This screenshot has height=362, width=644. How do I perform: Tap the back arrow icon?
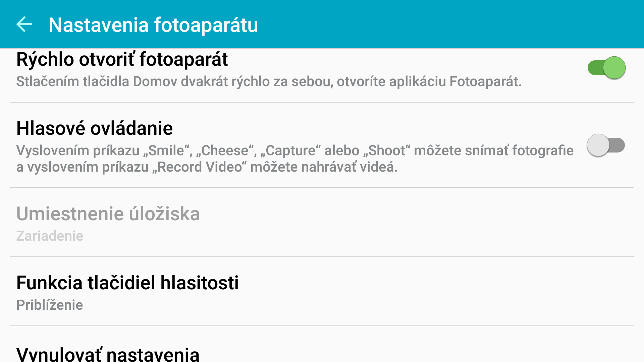click(x=24, y=24)
